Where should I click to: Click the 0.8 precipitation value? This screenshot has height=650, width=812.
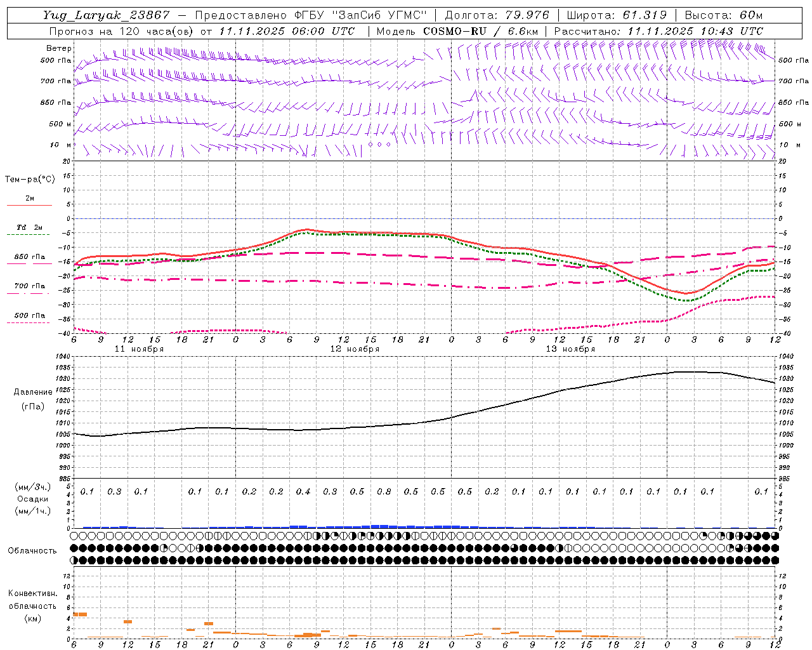pos(384,491)
